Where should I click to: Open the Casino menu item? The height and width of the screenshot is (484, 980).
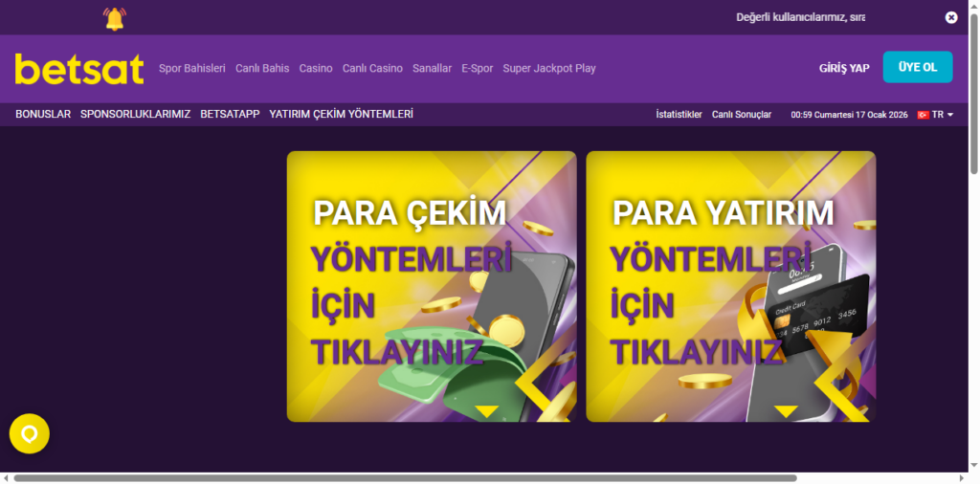point(316,69)
